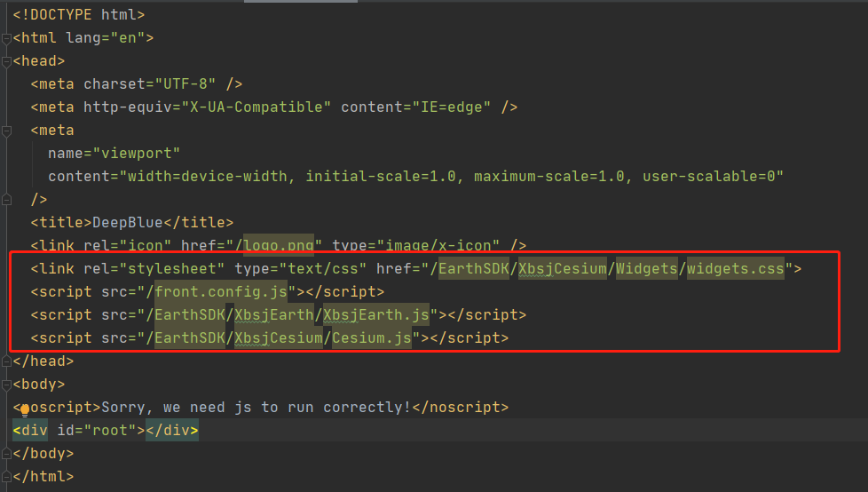
Task: Click the Widgets folder path segment
Action: (647, 269)
